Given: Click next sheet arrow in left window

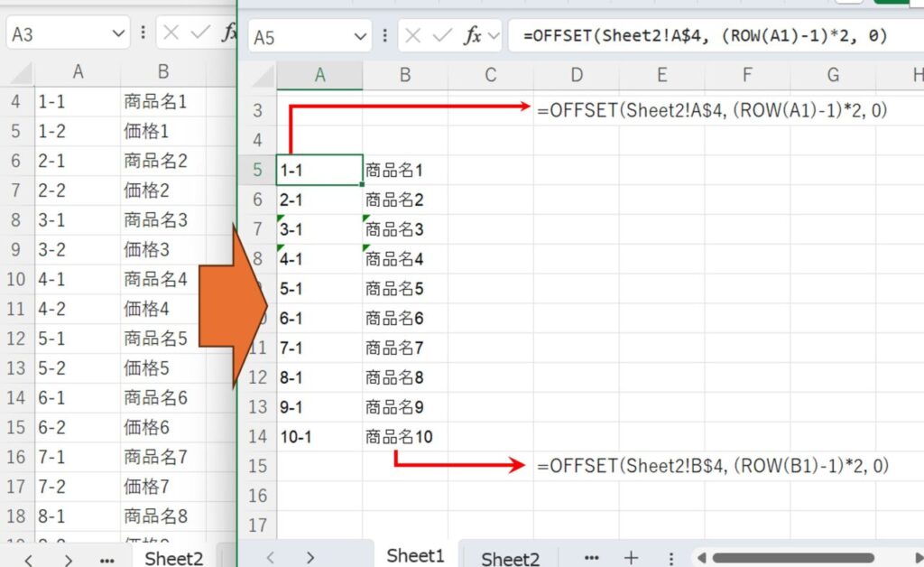Looking at the screenshot, I should click(x=69, y=560).
